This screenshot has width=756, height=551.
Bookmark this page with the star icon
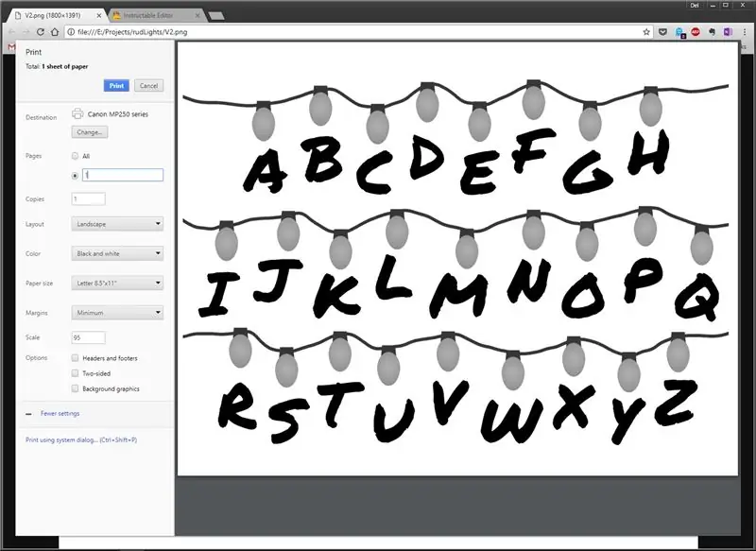click(646, 32)
